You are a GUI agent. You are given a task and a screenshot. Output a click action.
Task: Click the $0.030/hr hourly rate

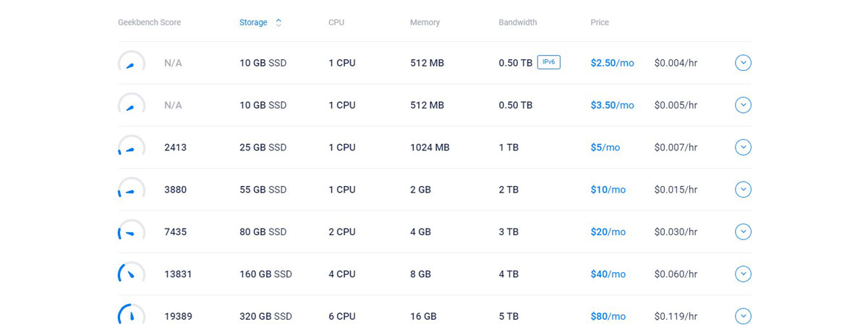(676, 232)
